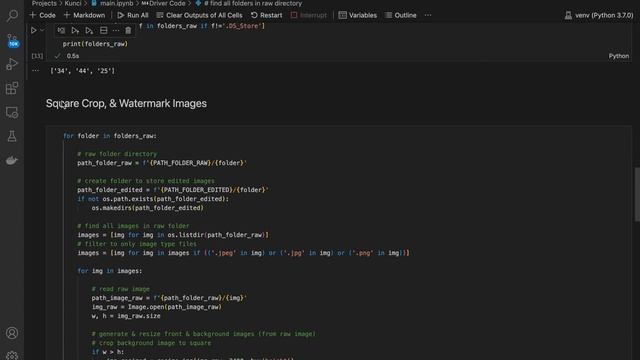
Task: Restart the notebook kernel
Action: [x=266, y=15]
